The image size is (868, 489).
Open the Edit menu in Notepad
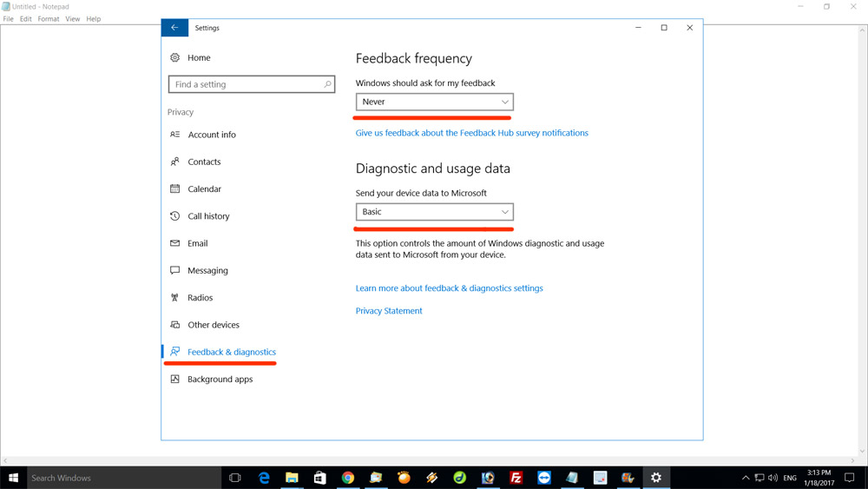pos(25,19)
